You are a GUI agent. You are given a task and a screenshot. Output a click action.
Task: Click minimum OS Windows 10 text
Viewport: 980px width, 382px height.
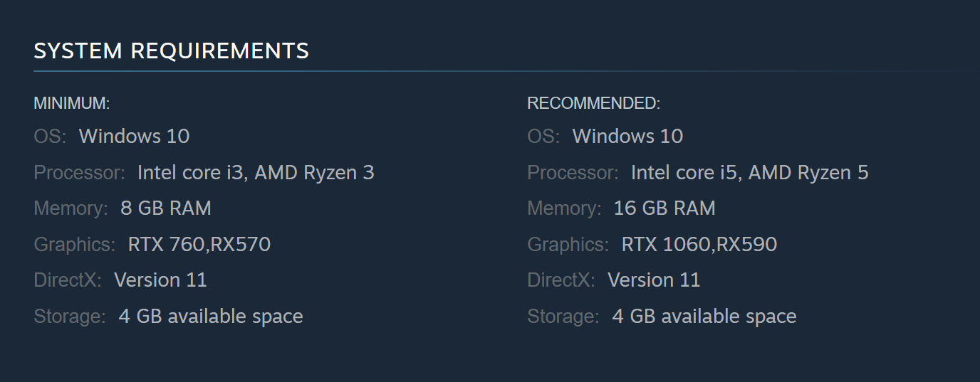(x=134, y=136)
